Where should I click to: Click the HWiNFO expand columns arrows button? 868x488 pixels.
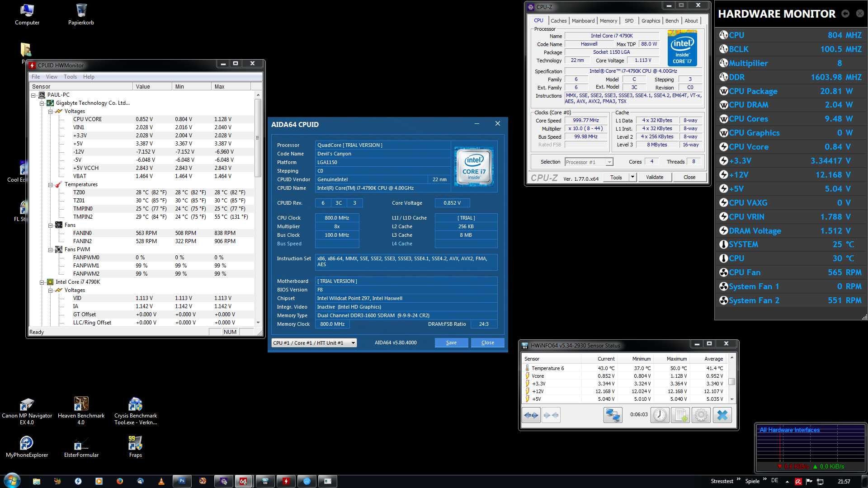(531, 415)
